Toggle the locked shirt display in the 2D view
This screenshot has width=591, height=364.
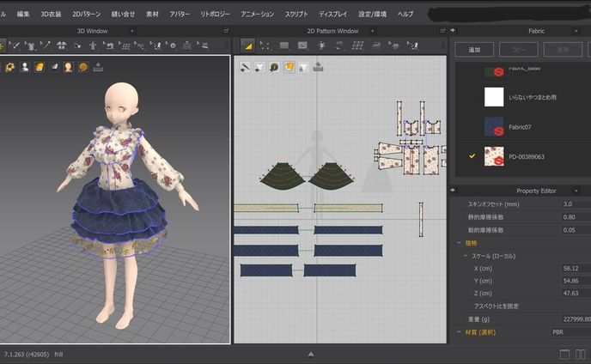(x=303, y=67)
